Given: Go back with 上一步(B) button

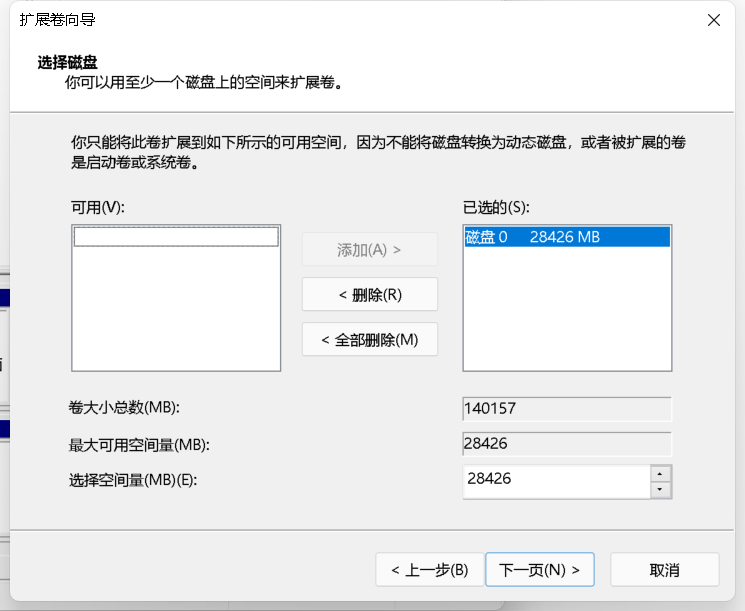Looking at the screenshot, I should coord(429,570).
